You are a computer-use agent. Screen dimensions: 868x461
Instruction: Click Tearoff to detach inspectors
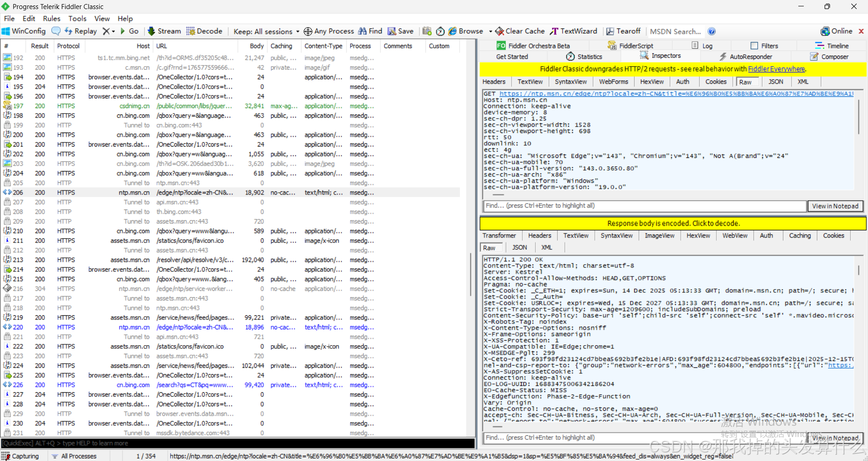pos(623,31)
